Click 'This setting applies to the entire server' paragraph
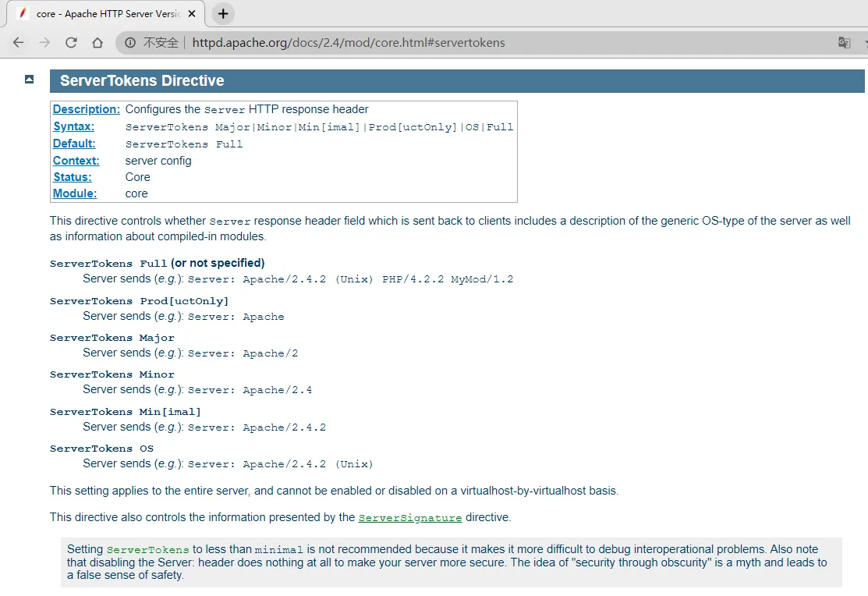The height and width of the screenshot is (596, 868). coord(334,491)
